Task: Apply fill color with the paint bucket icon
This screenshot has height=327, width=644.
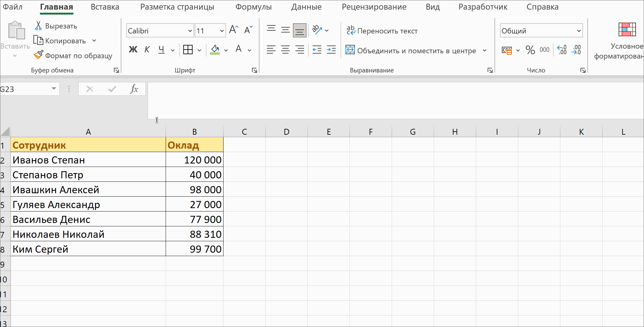Action: (215, 50)
